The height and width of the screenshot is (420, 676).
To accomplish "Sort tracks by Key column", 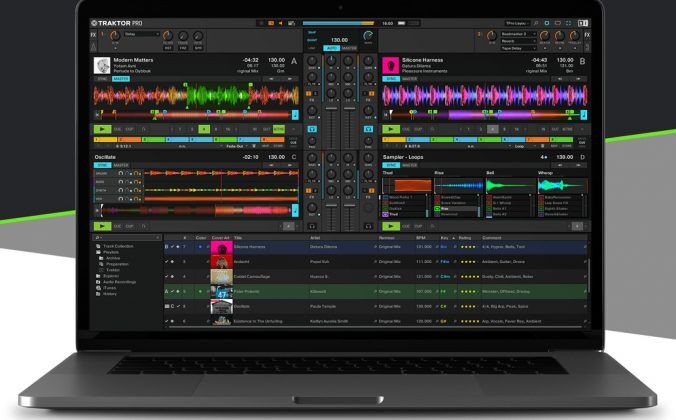I will pos(444,238).
